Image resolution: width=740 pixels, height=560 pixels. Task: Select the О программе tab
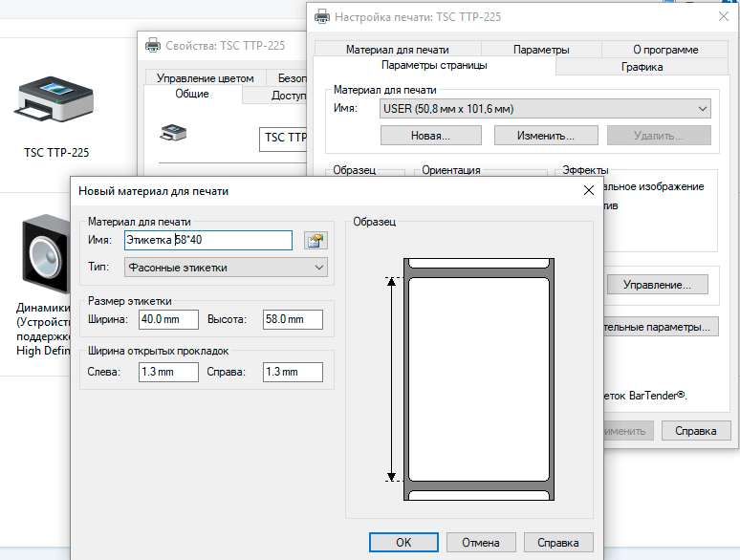665,50
